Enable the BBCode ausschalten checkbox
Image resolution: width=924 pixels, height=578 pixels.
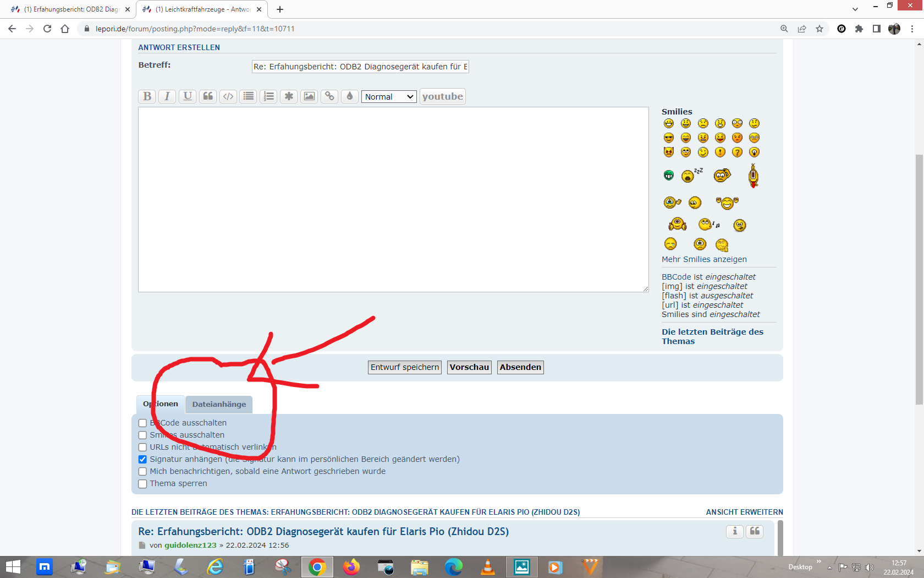pyautogui.click(x=142, y=423)
